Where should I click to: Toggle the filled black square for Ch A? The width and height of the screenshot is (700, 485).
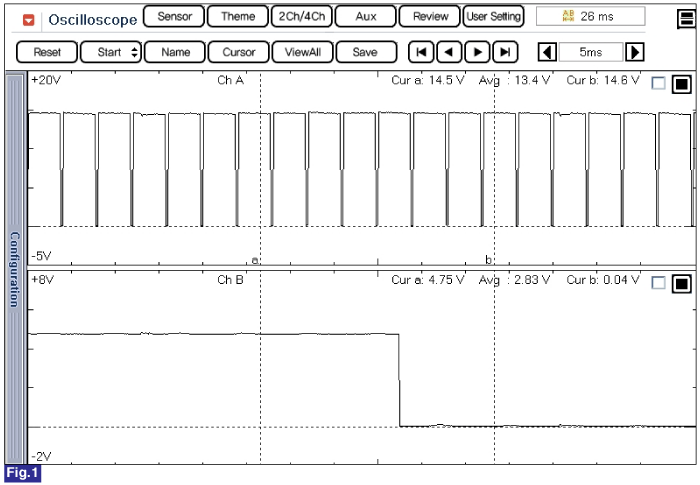pos(682,84)
